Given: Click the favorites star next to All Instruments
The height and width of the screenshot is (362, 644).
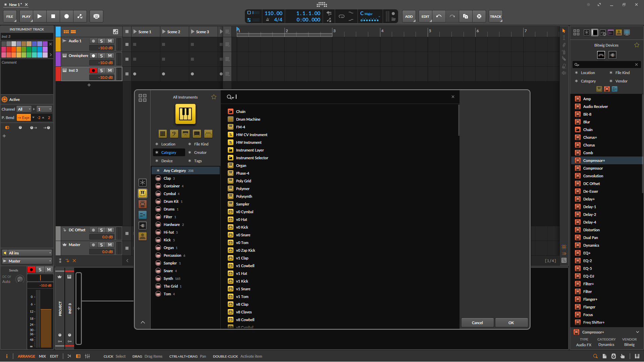Looking at the screenshot, I should coord(214,97).
